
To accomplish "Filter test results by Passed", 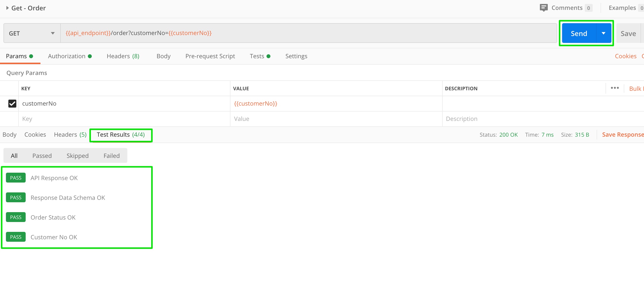I will [x=42, y=156].
